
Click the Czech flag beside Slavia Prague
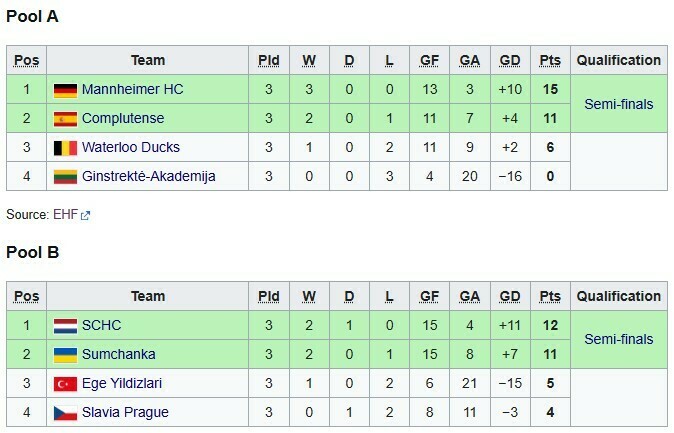click(x=65, y=412)
